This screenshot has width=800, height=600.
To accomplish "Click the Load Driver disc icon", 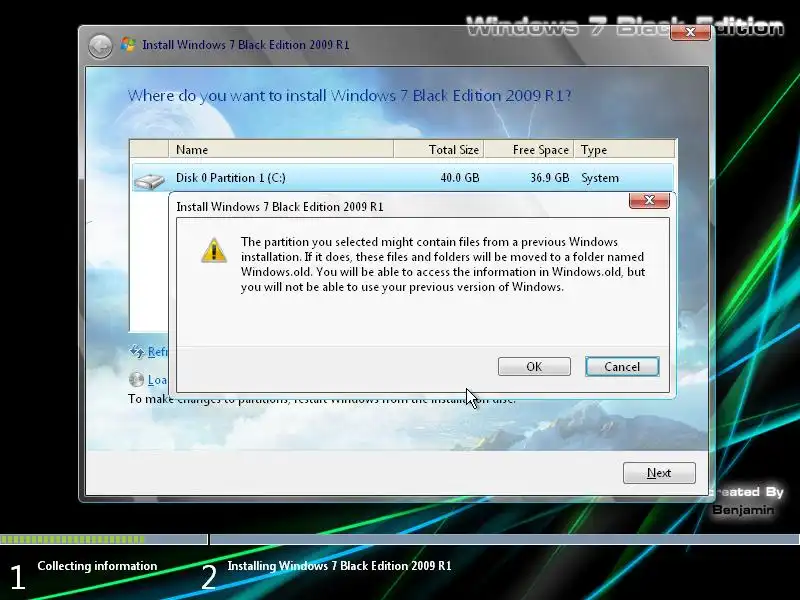I will (136, 379).
